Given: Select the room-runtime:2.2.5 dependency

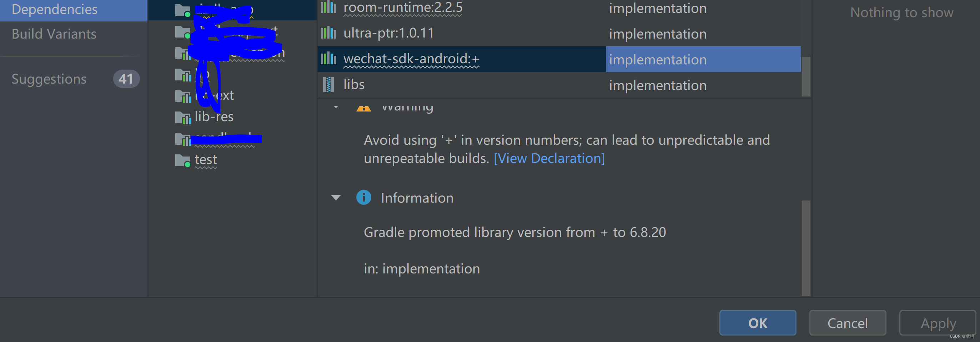Looking at the screenshot, I should (x=403, y=8).
